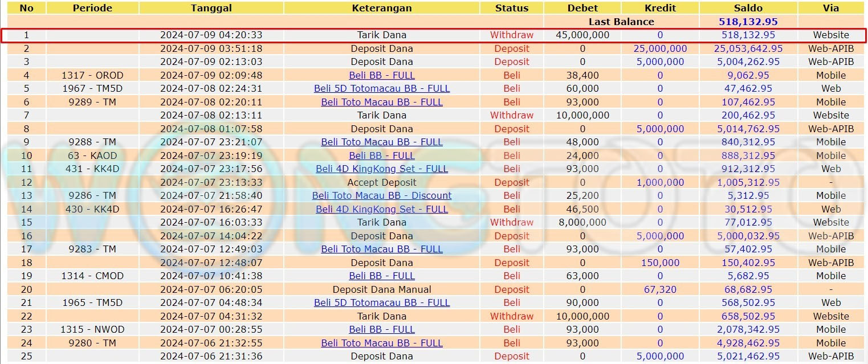Click the Status column header

(x=512, y=8)
